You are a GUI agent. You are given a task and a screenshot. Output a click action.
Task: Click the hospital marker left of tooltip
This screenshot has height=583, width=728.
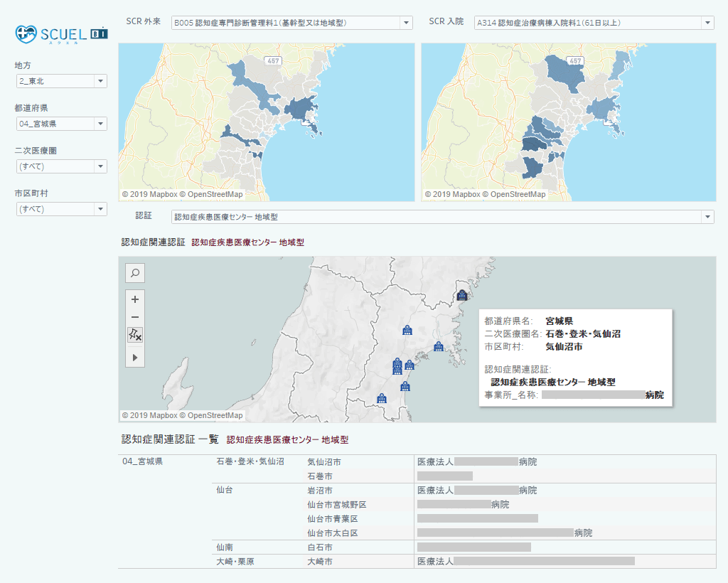(x=439, y=346)
